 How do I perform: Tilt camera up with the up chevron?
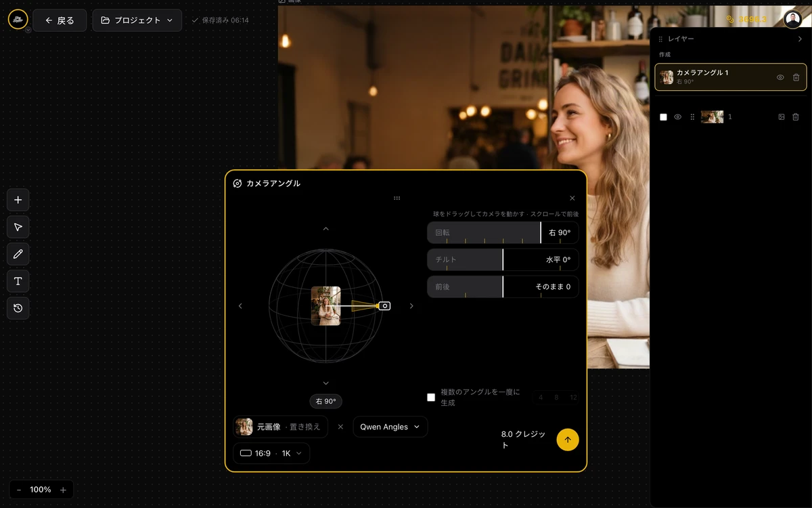click(325, 229)
